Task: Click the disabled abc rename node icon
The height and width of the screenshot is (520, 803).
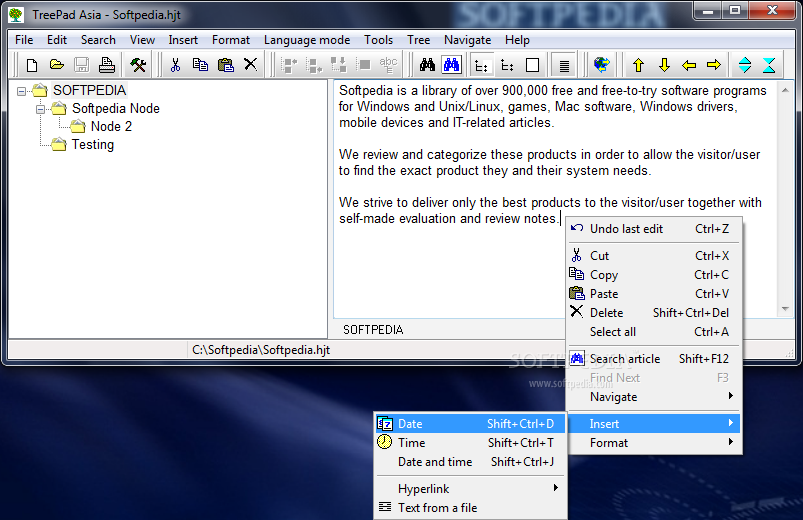Action: [388, 65]
